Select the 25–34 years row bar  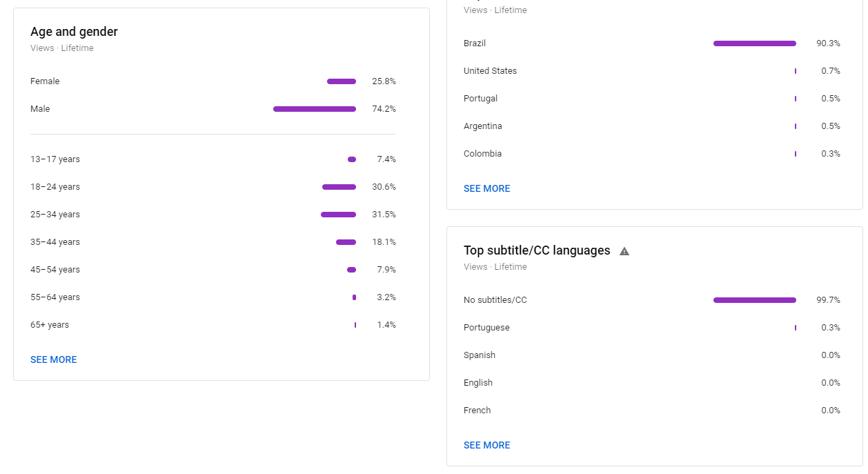[338, 215]
